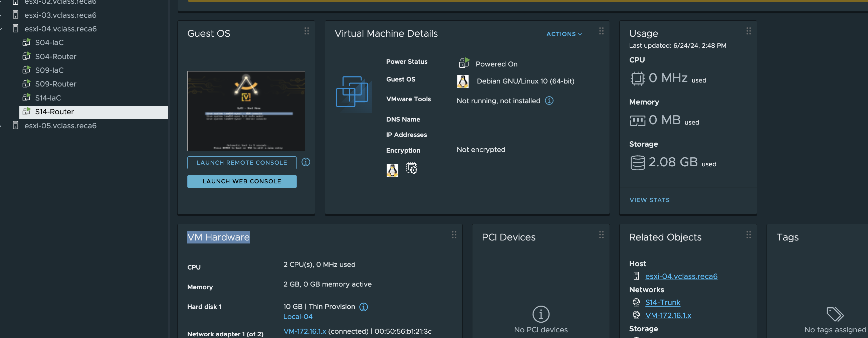Click the S09-IaC VM icon
868x338 pixels.
[26, 70]
